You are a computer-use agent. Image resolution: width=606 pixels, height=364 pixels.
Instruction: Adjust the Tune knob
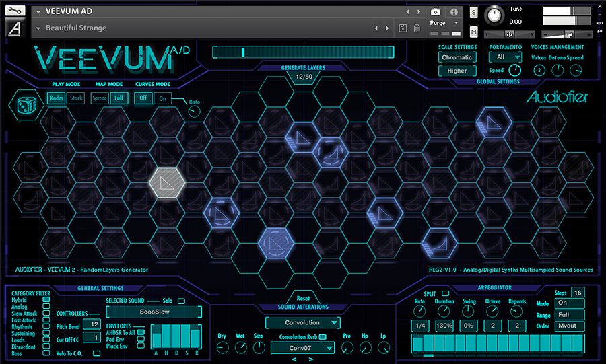click(x=494, y=15)
